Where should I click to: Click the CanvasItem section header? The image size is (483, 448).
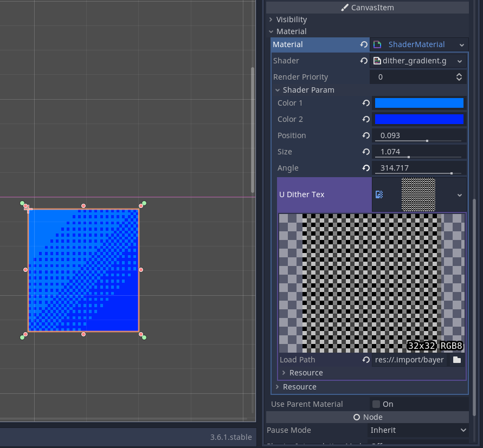(367, 8)
